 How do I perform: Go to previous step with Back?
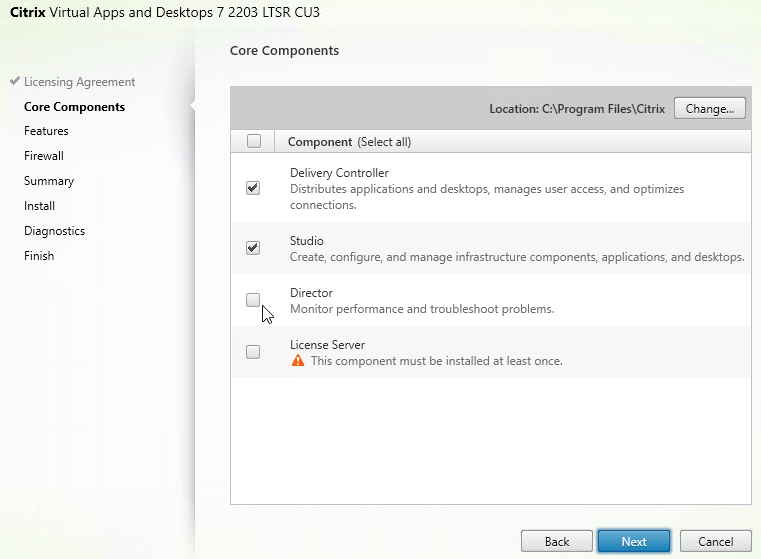(557, 542)
